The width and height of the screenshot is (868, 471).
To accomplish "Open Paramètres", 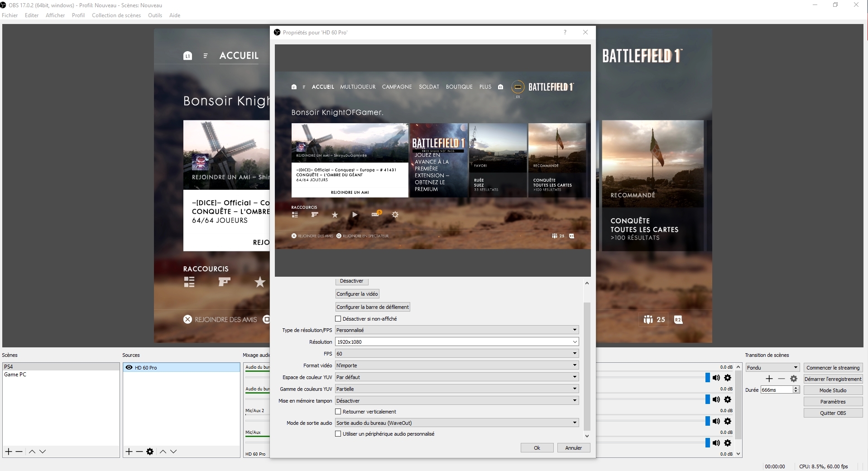I will [x=833, y=402].
